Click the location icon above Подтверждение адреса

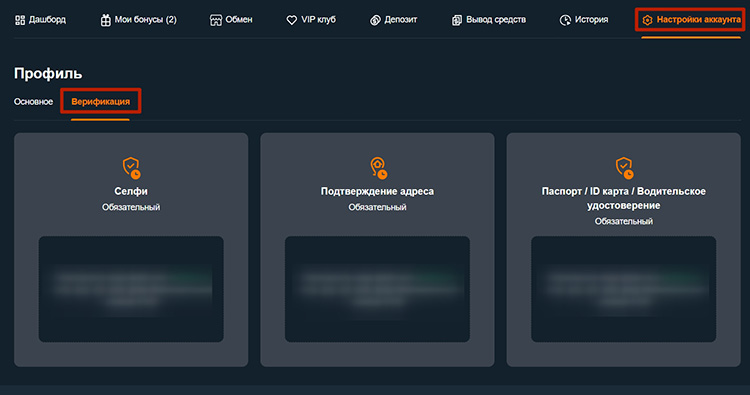pos(378,167)
